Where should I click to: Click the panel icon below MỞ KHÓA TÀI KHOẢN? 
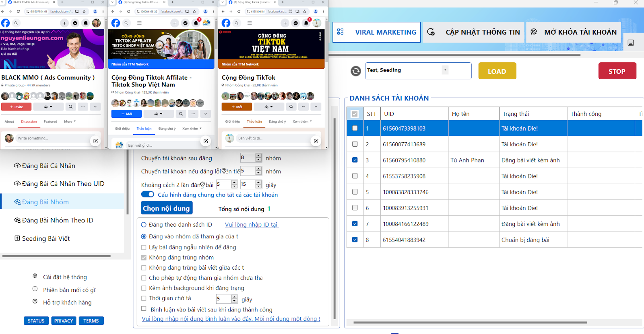coord(631,43)
